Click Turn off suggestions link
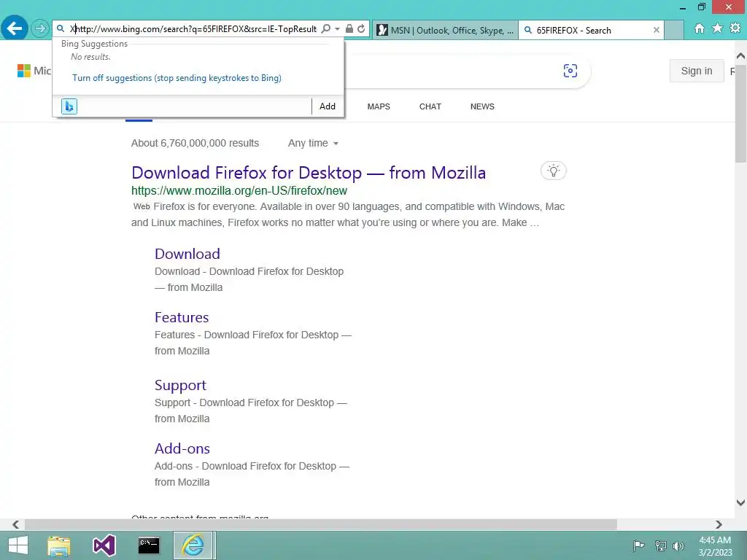This screenshot has height=560, width=747. click(177, 78)
